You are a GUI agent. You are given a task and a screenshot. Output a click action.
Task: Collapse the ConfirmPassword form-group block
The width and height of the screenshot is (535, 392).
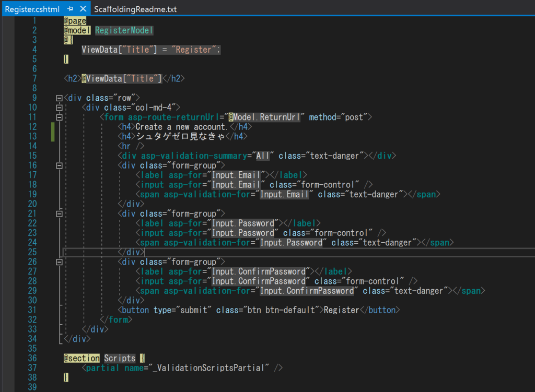(x=59, y=262)
